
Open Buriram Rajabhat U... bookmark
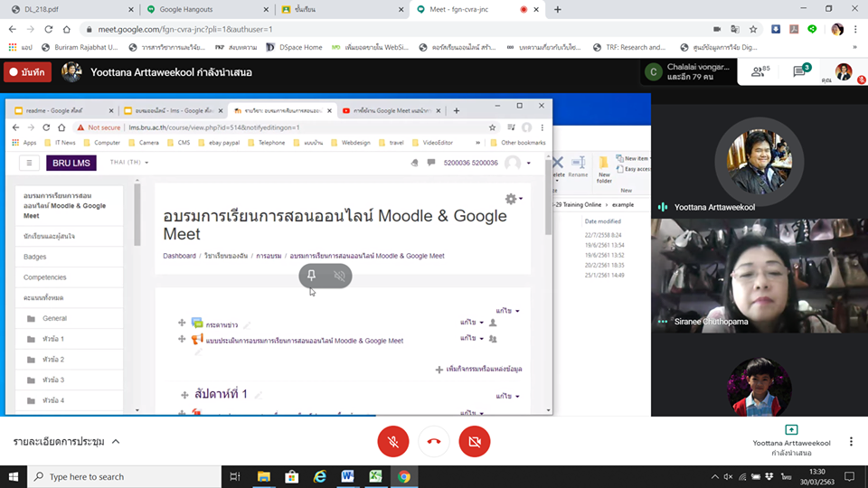[x=80, y=48]
